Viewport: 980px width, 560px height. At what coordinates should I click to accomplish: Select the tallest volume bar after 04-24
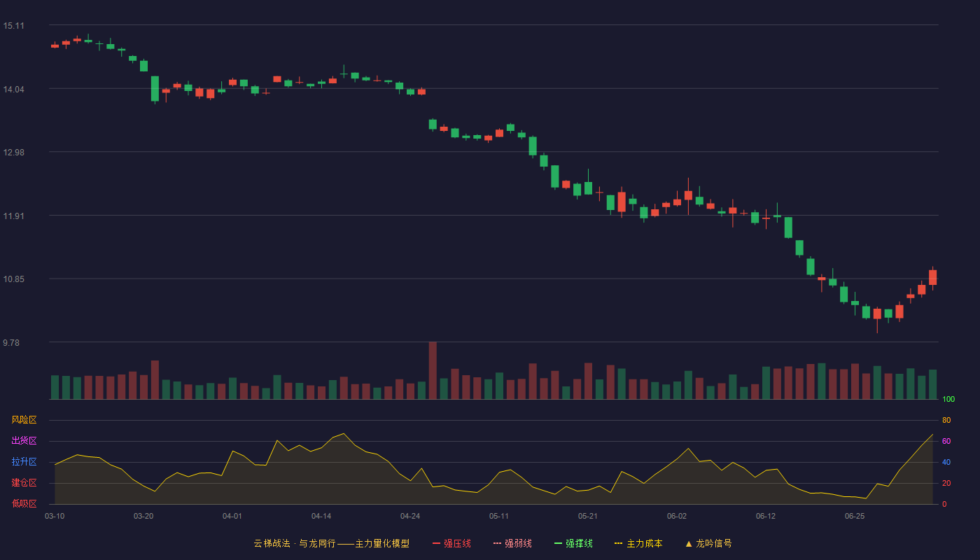[x=433, y=370]
